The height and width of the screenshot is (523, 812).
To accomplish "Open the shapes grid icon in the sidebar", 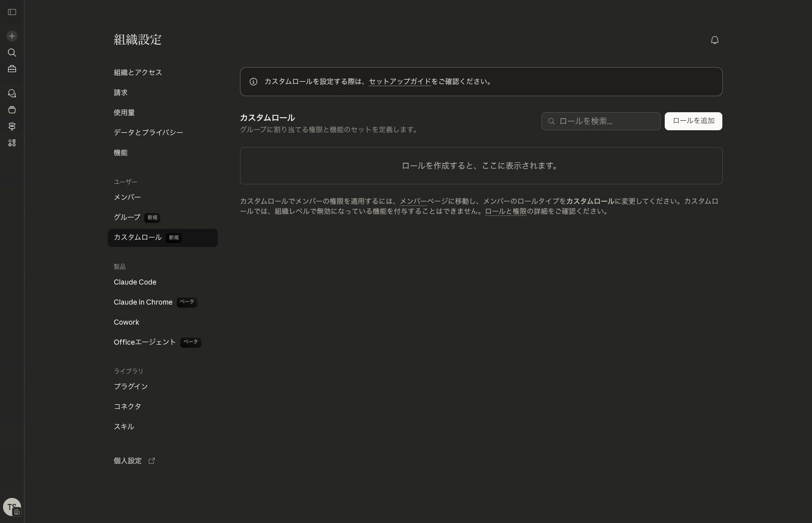I will (x=12, y=143).
